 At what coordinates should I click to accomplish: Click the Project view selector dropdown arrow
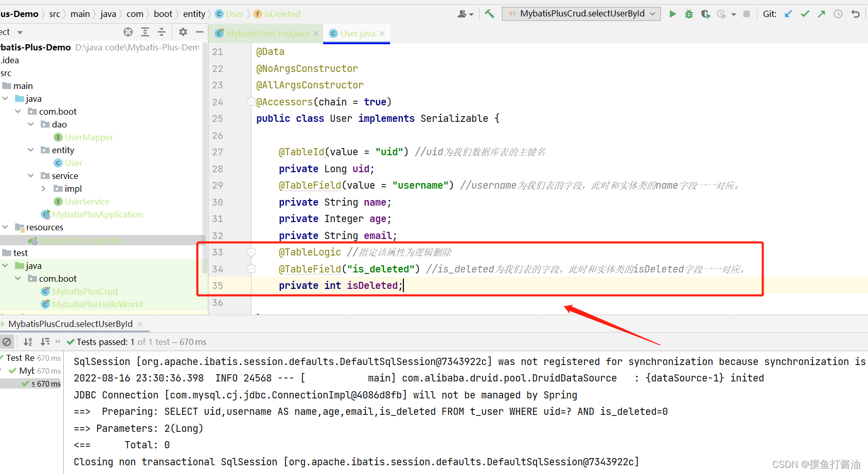point(20,32)
